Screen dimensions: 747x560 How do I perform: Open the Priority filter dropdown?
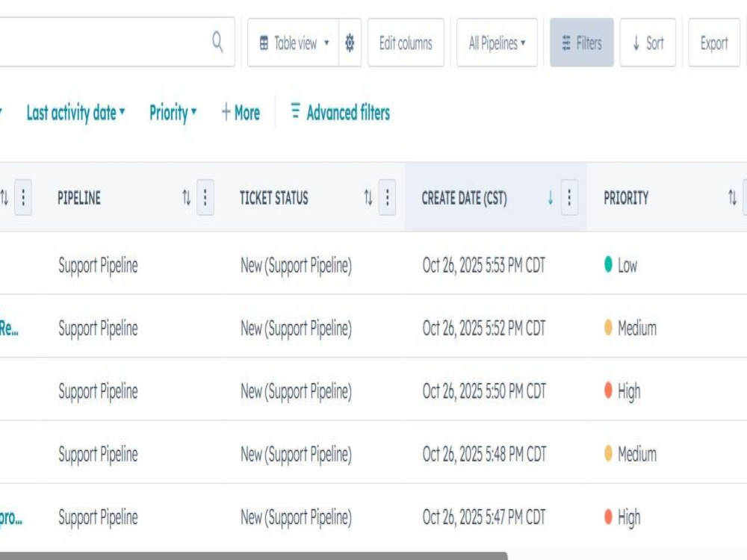173,113
